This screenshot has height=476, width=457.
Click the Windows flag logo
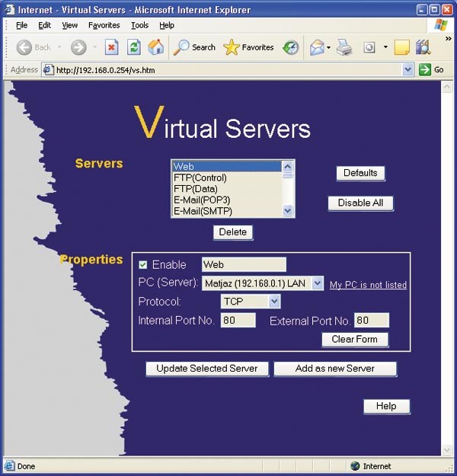(x=440, y=25)
